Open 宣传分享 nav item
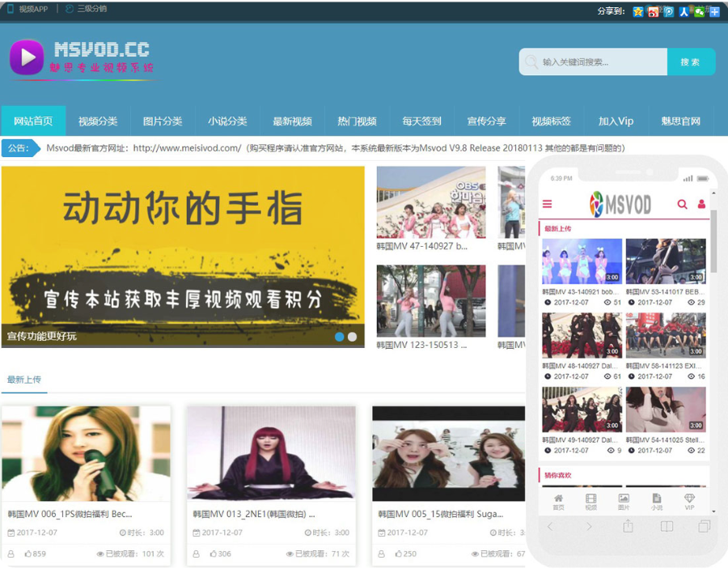Viewport: 728px width, 573px height. (486, 121)
